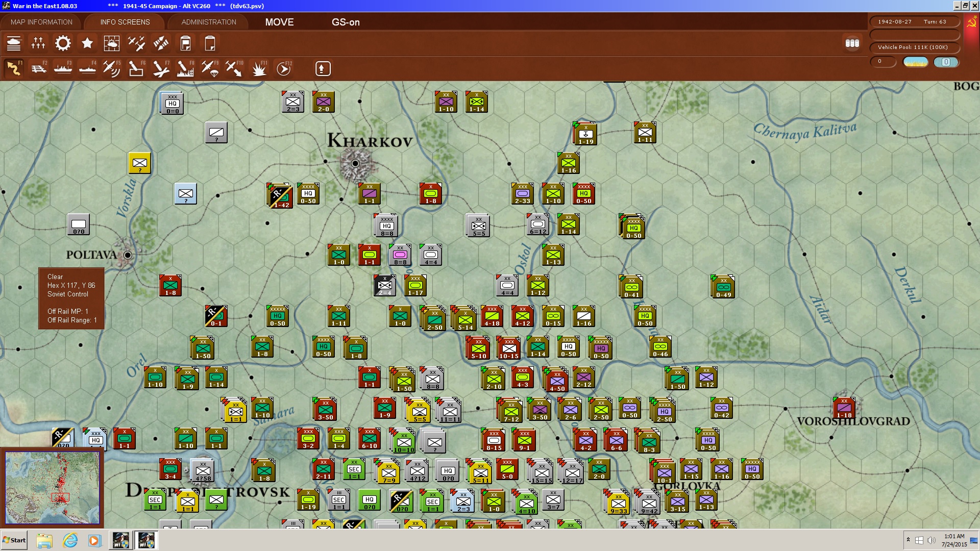This screenshot has width=980, height=551.
Task: Select the F6 bomb unit mode
Action: 136,68
